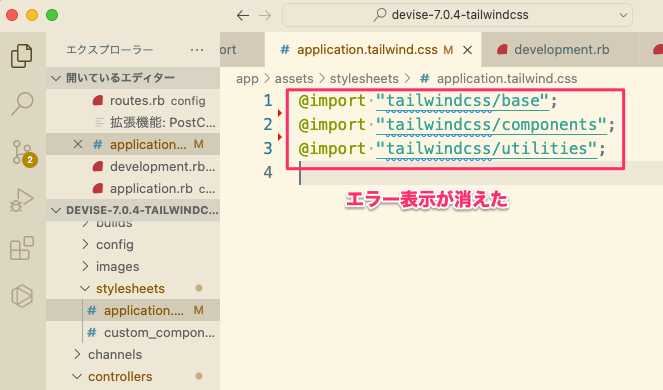Click 'app' in the breadcrumb

click(x=247, y=79)
